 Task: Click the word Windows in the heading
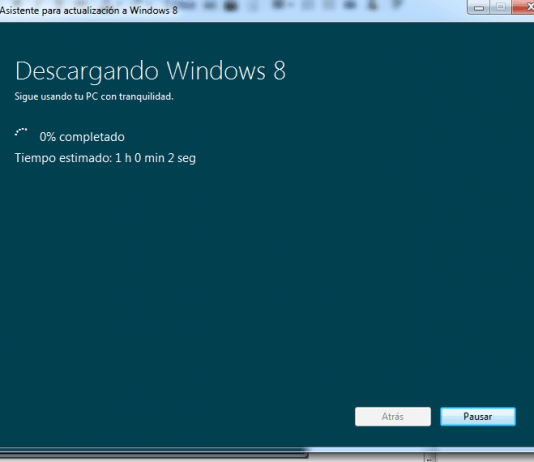216,71
